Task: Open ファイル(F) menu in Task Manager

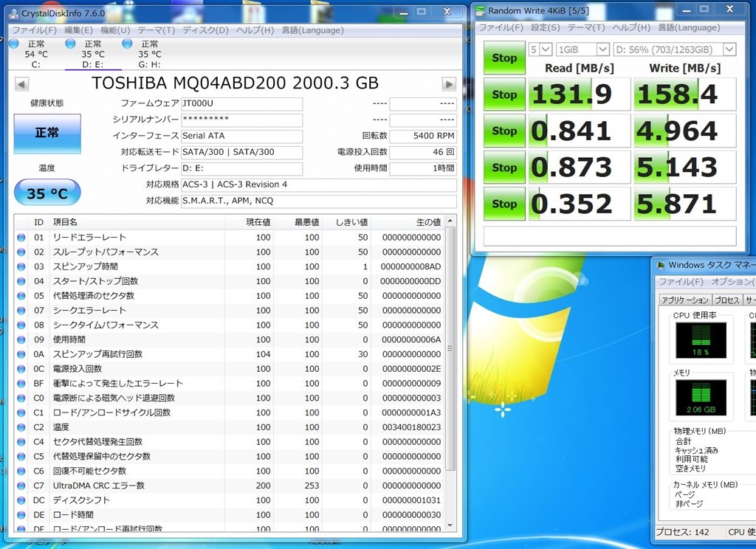Action: (x=681, y=281)
